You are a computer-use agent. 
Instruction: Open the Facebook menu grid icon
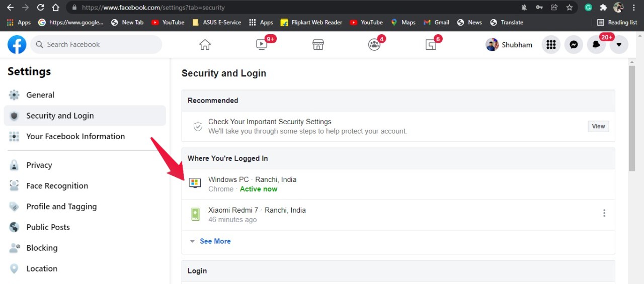(551, 45)
